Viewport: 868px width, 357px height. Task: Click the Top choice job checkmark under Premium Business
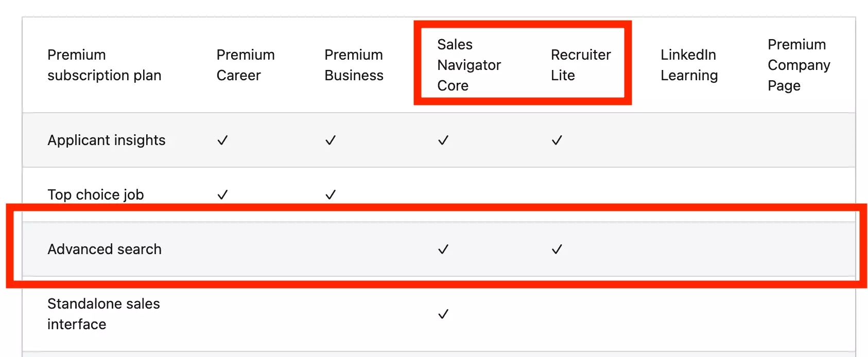coord(331,195)
